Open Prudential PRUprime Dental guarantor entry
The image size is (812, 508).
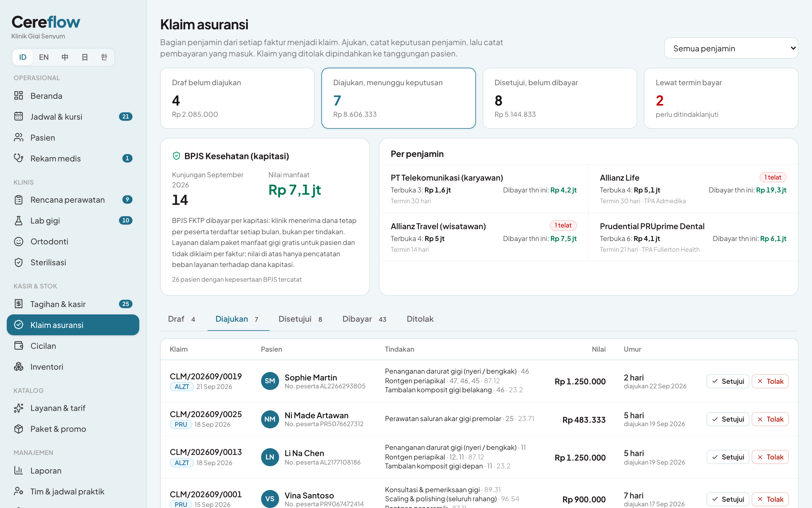[x=693, y=237]
